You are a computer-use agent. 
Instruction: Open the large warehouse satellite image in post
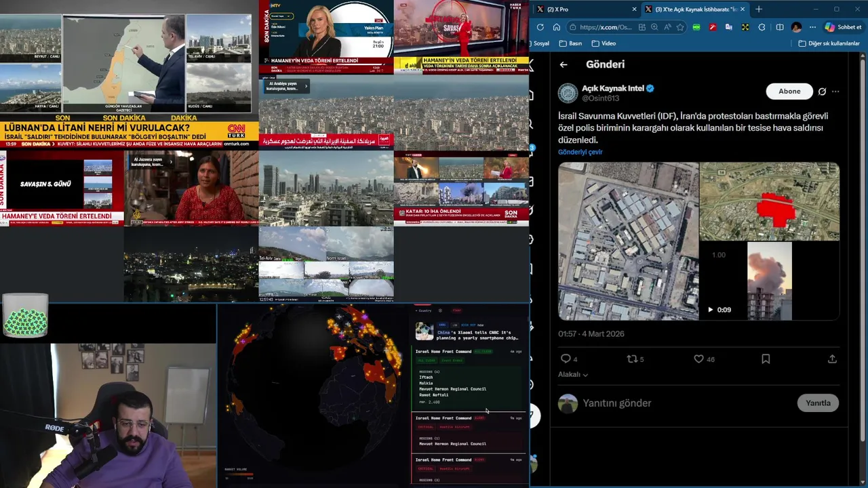[x=628, y=241]
